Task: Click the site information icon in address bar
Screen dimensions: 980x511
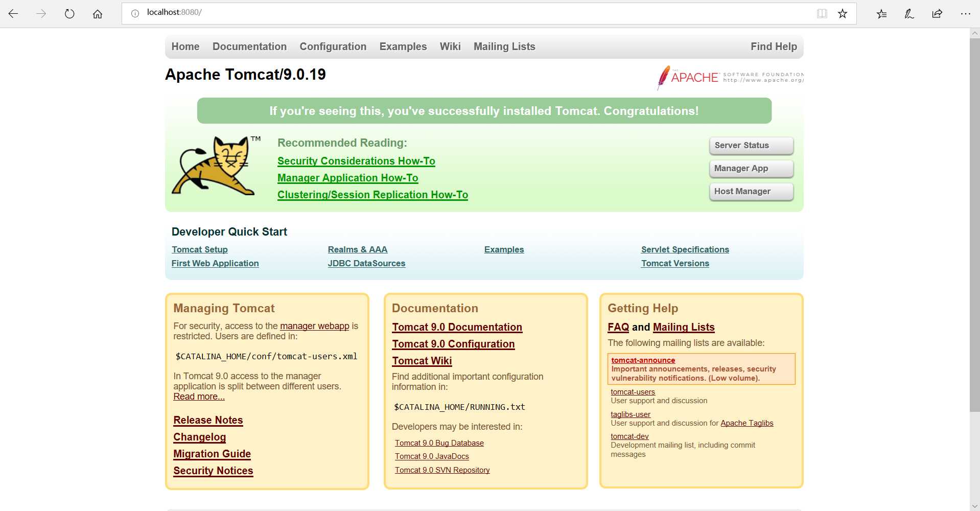Action: [x=135, y=14]
